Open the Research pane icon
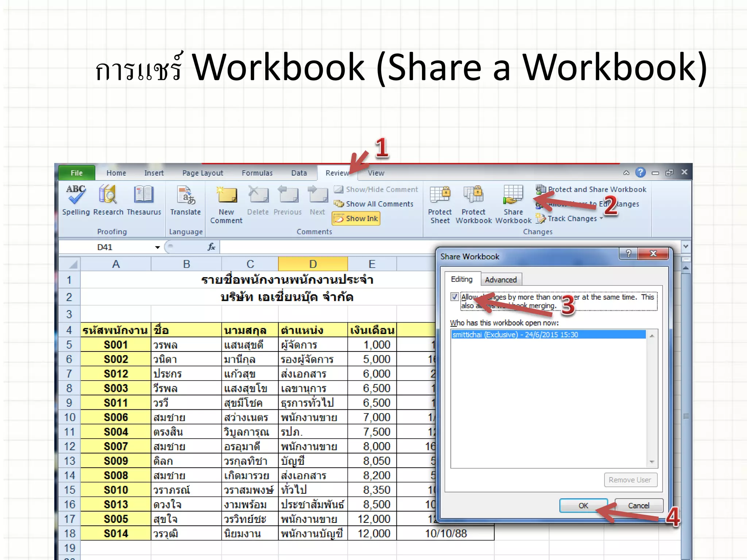Viewport: 747px width, 560px height. tap(108, 200)
